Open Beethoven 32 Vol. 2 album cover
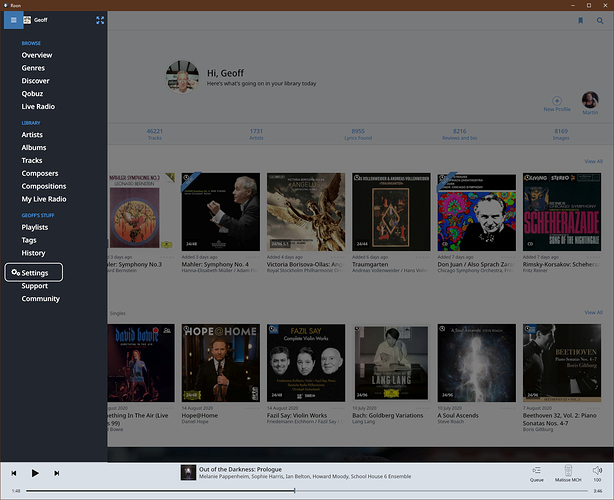The width and height of the screenshot is (614, 500). coord(562,363)
